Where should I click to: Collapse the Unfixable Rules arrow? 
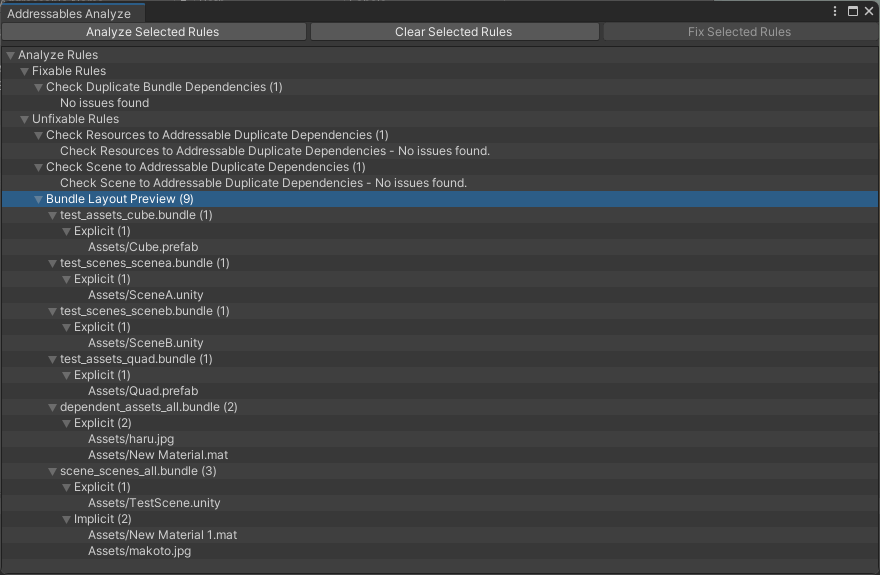pos(24,119)
